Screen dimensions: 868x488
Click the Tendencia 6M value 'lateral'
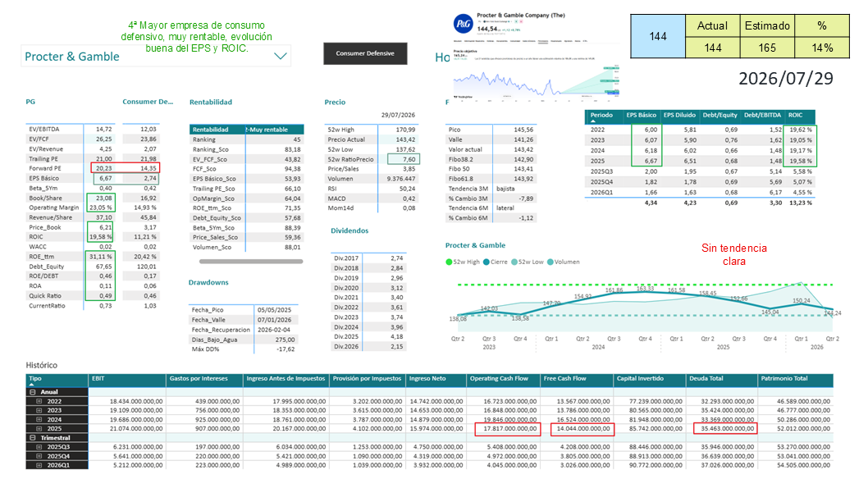[505, 208]
